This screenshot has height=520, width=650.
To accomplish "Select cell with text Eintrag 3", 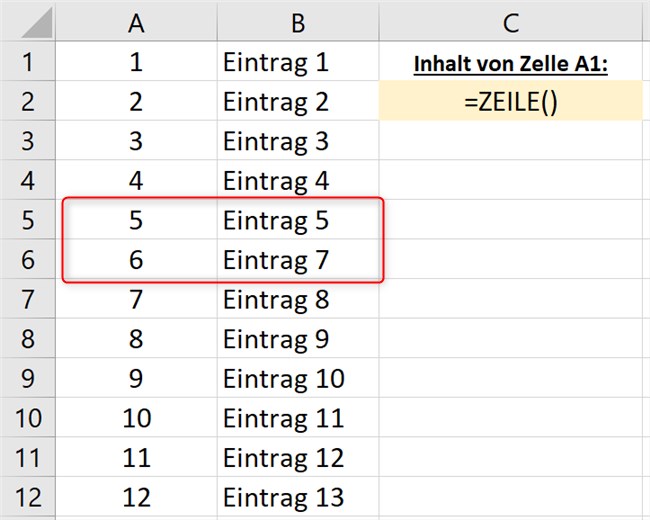I will click(x=298, y=141).
